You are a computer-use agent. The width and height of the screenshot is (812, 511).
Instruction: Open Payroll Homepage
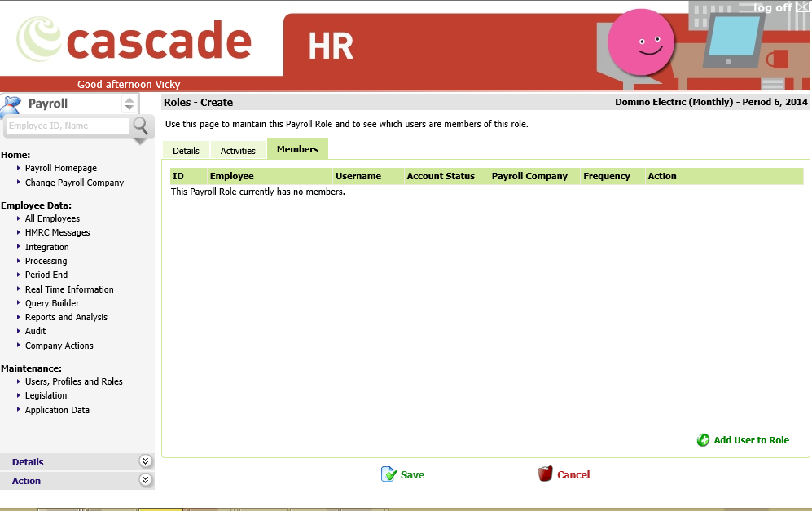(61, 168)
